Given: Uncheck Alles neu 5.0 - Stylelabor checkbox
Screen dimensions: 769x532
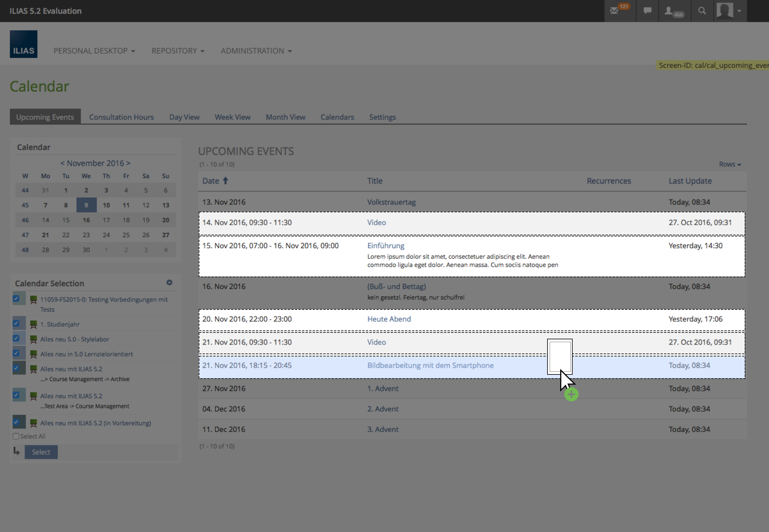Looking at the screenshot, I should [16, 338].
